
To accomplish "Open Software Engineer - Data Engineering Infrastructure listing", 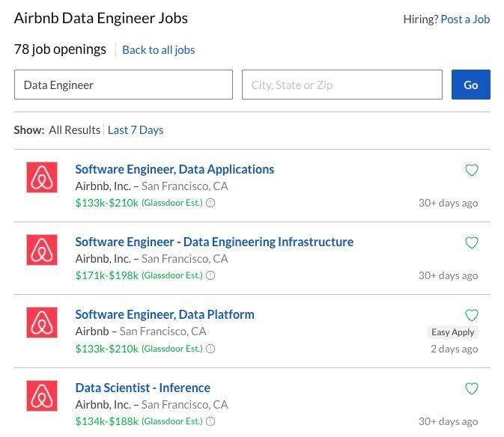I will (x=214, y=242).
